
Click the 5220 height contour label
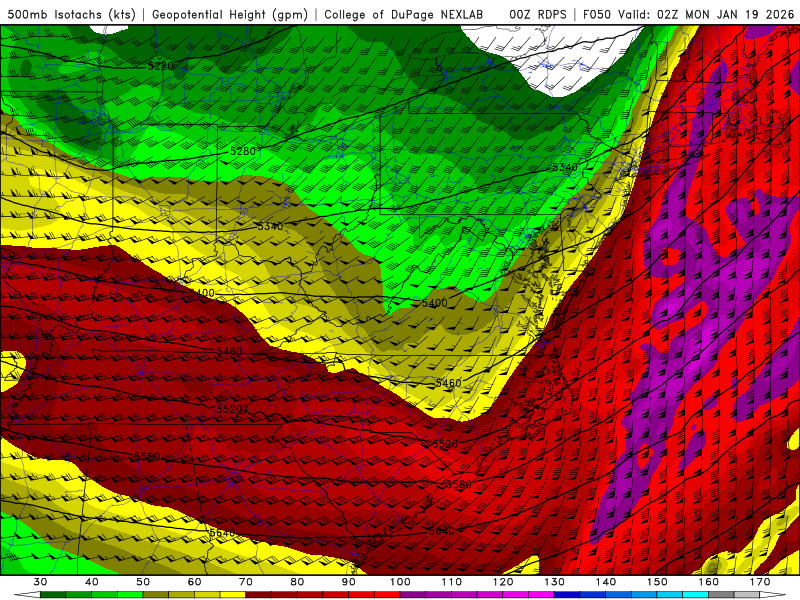click(161, 66)
